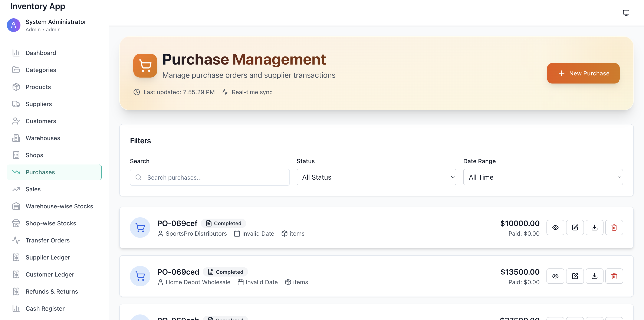Open the Warehouses page link
The image size is (644, 320).
(x=54, y=138)
